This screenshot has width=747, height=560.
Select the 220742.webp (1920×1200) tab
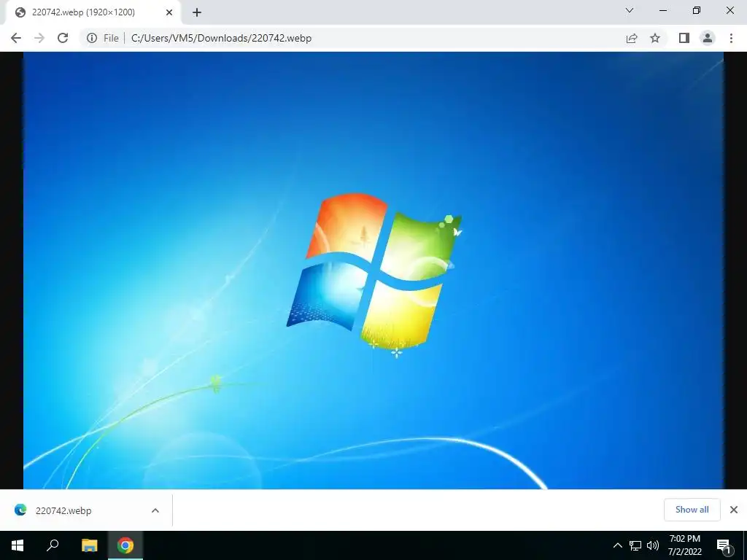click(x=93, y=12)
